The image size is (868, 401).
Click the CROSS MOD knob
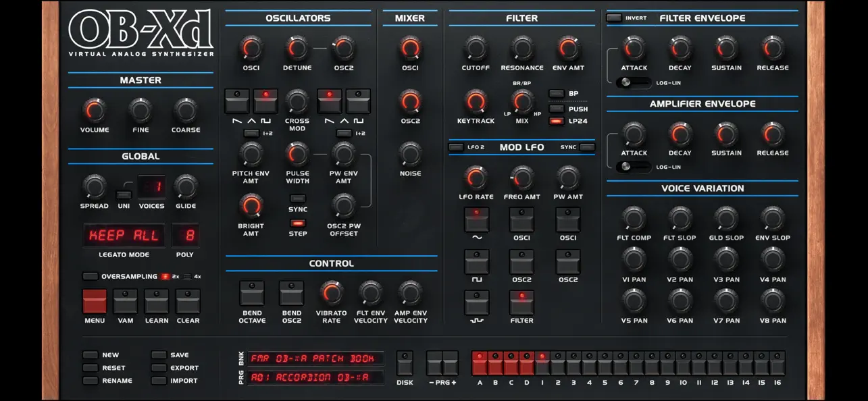[x=297, y=101]
